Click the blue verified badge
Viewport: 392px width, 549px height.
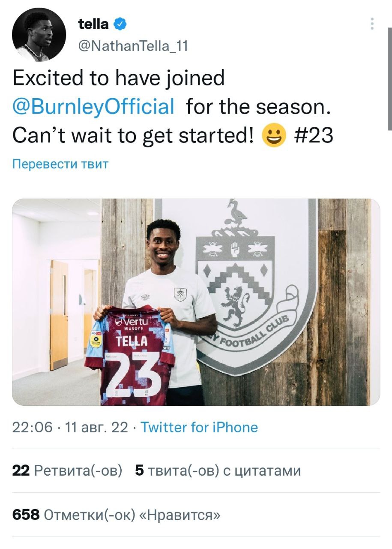click(120, 25)
